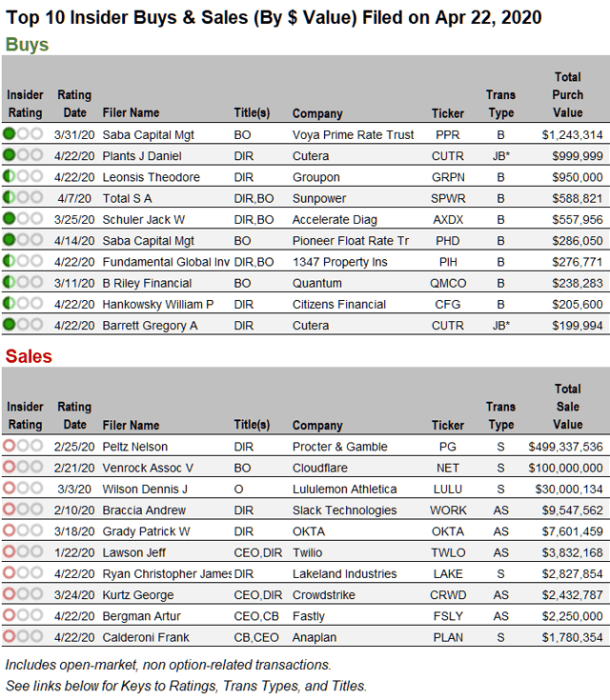Select the red Sales section heading
This screenshot has width=610, height=700.
[x=29, y=356]
